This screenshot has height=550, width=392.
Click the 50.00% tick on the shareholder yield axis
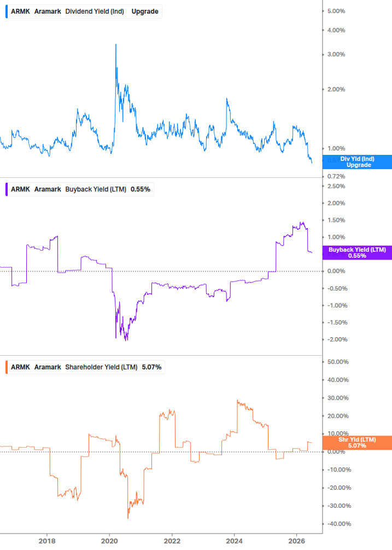tap(338, 362)
